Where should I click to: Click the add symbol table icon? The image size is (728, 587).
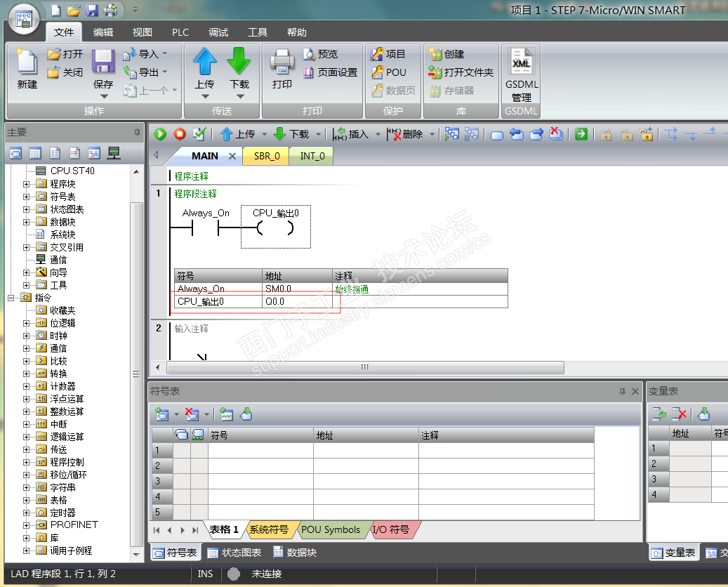[x=162, y=414]
